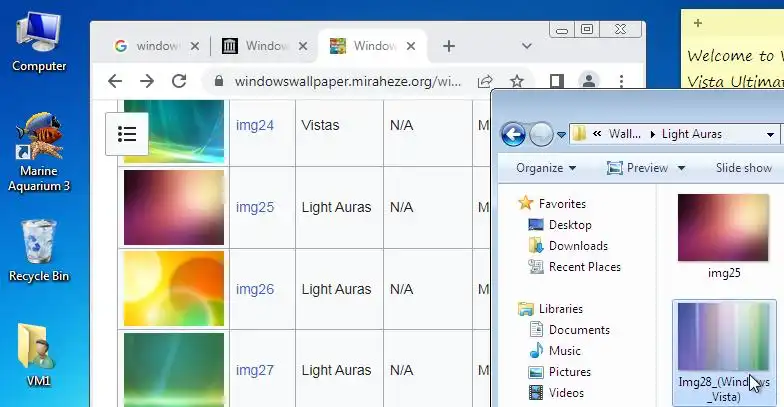Click img25 thumbnail in wiki table

pos(174,208)
